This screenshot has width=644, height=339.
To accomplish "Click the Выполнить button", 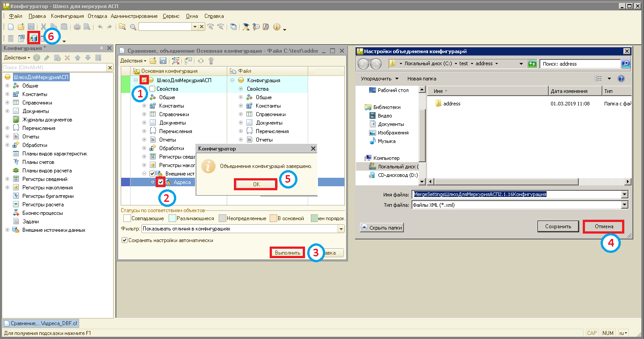I will click(x=287, y=253).
